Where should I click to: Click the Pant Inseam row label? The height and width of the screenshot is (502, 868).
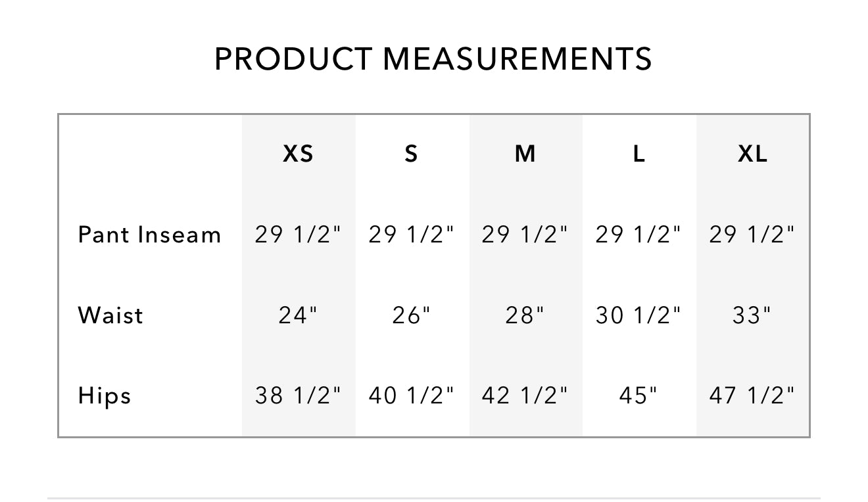[x=149, y=235]
